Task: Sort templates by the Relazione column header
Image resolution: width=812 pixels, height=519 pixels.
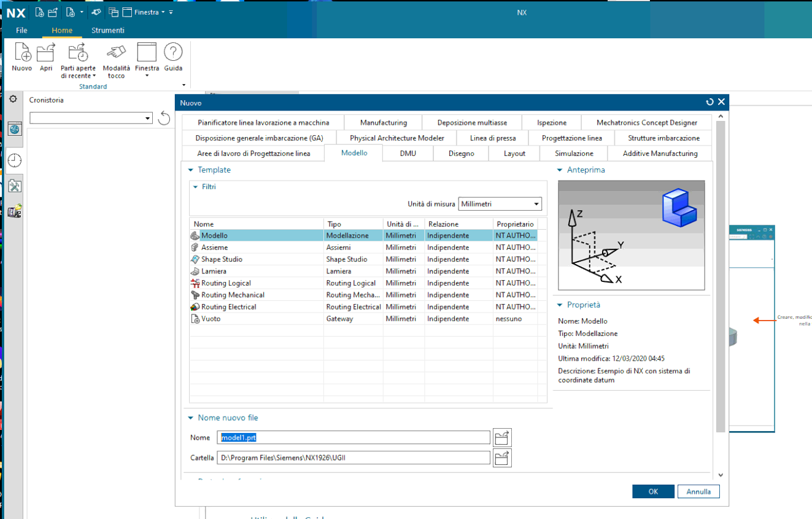Action: click(459, 224)
